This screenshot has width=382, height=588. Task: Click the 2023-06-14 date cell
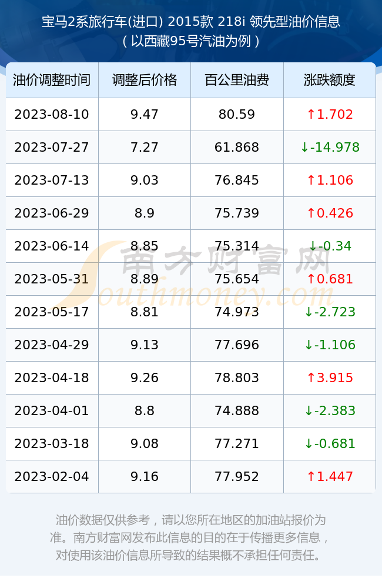click(x=52, y=246)
